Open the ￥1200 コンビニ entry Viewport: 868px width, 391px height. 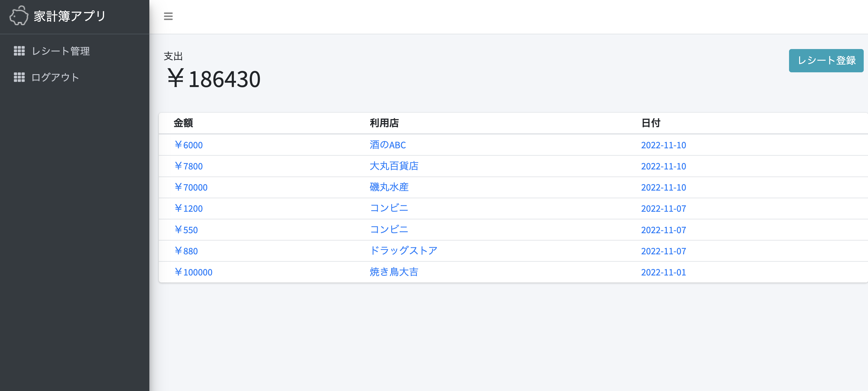pyautogui.click(x=189, y=208)
